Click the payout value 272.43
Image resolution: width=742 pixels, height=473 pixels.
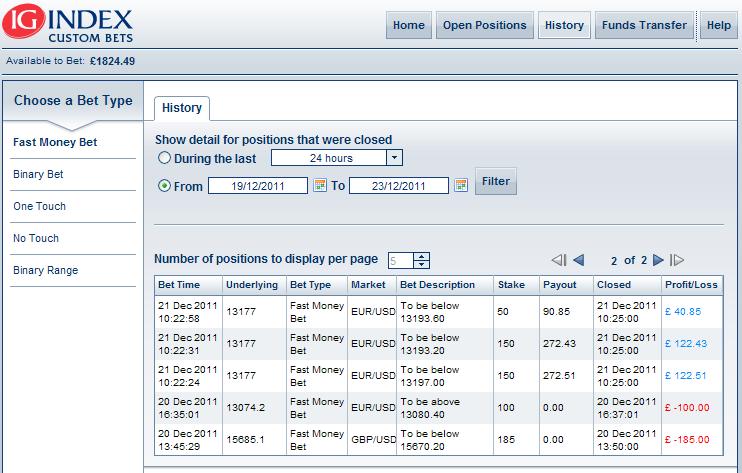pyautogui.click(x=559, y=344)
